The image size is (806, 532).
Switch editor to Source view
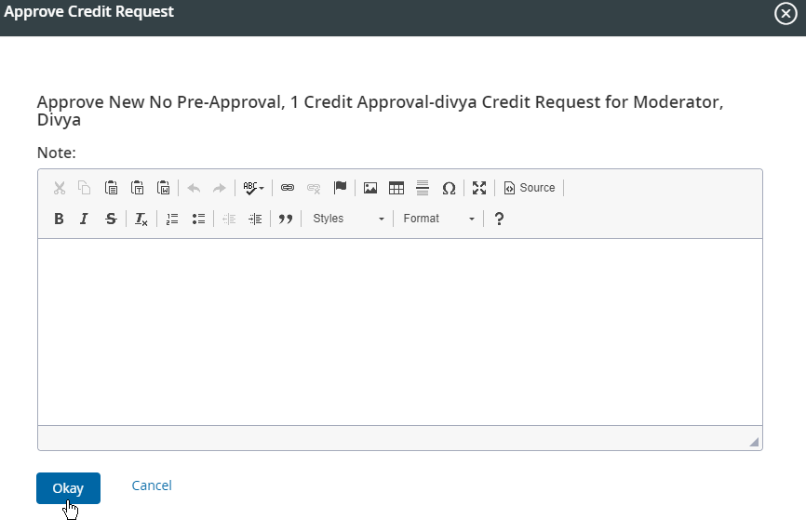530,188
